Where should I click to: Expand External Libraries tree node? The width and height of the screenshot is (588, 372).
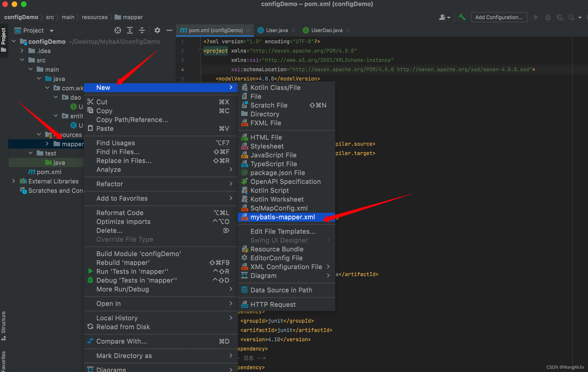click(x=14, y=181)
